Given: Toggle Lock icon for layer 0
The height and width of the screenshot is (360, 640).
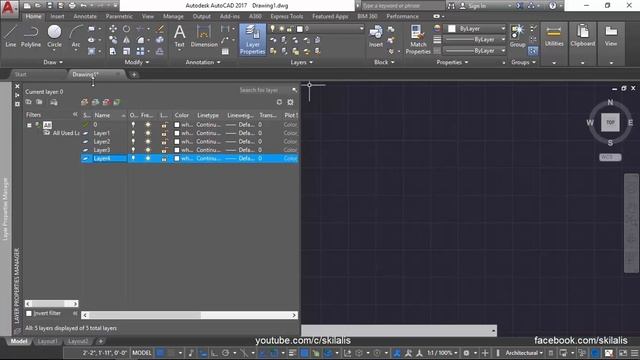Looking at the screenshot, I should [164, 124].
